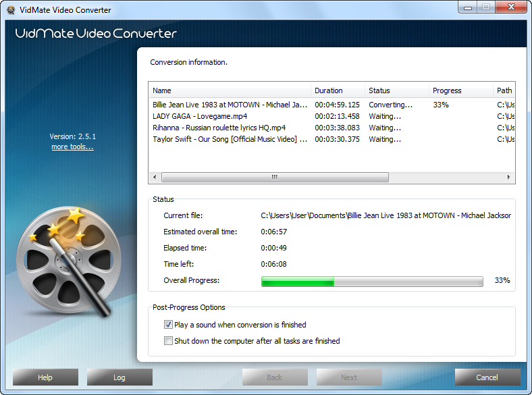This screenshot has height=395, width=532.
Task: Sort by the Status column header
Action: (x=397, y=90)
